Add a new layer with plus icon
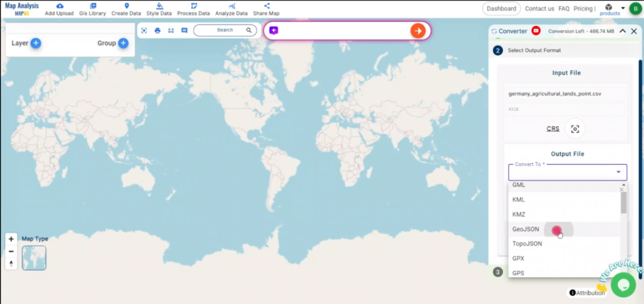The width and height of the screenshot is (644, 304). (36, 43)
